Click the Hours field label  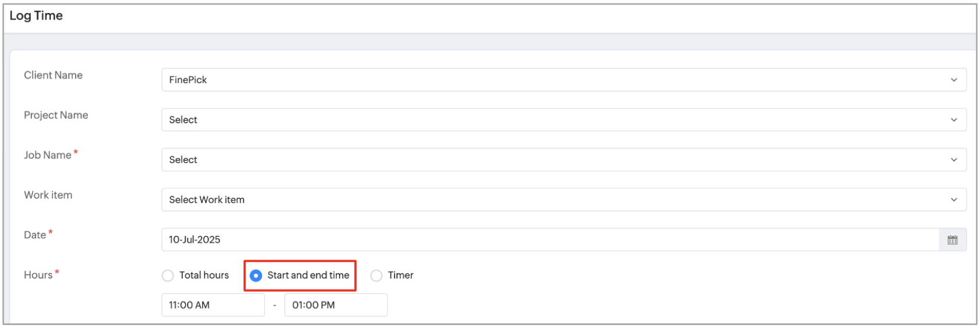click(x=38, y=275)
